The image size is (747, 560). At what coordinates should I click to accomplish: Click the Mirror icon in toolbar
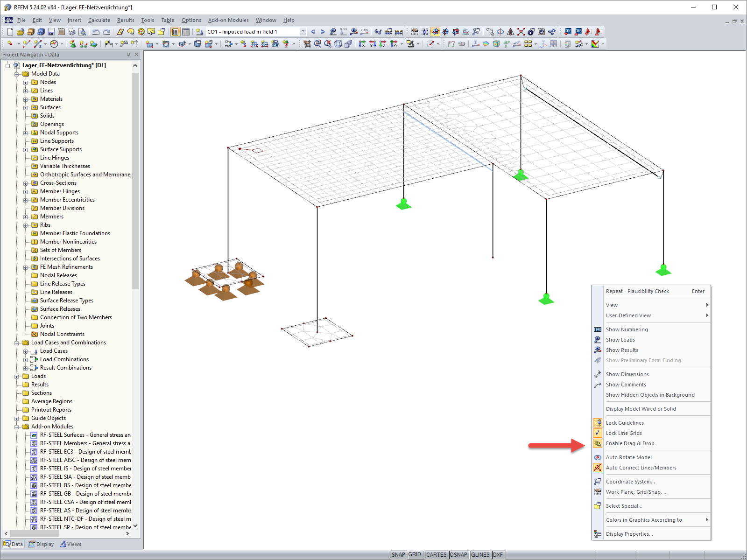[510, 32]
